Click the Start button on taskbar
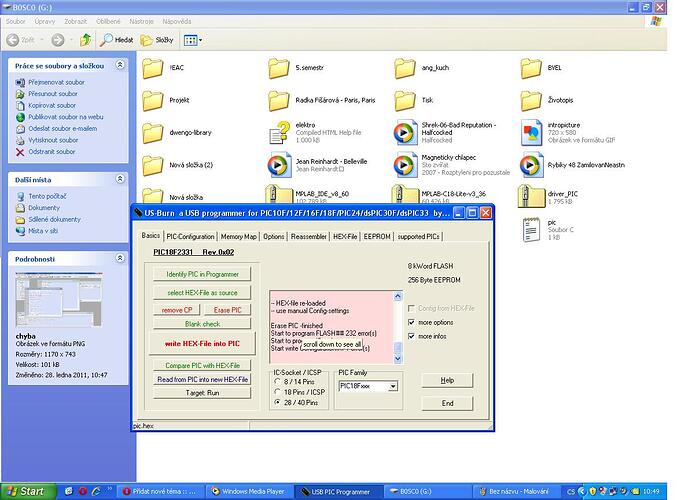Image resolution: width=677 pixels, height=500 pixels. [x=27, y=491]
